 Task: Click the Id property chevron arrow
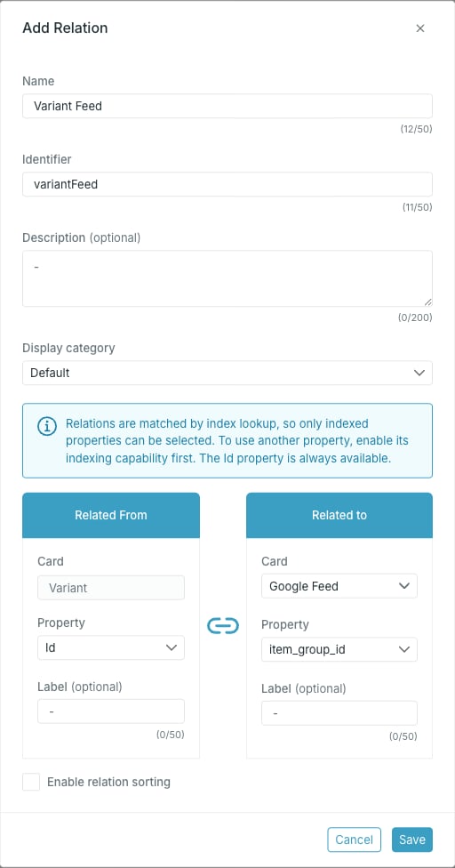(x=172, y=647)
